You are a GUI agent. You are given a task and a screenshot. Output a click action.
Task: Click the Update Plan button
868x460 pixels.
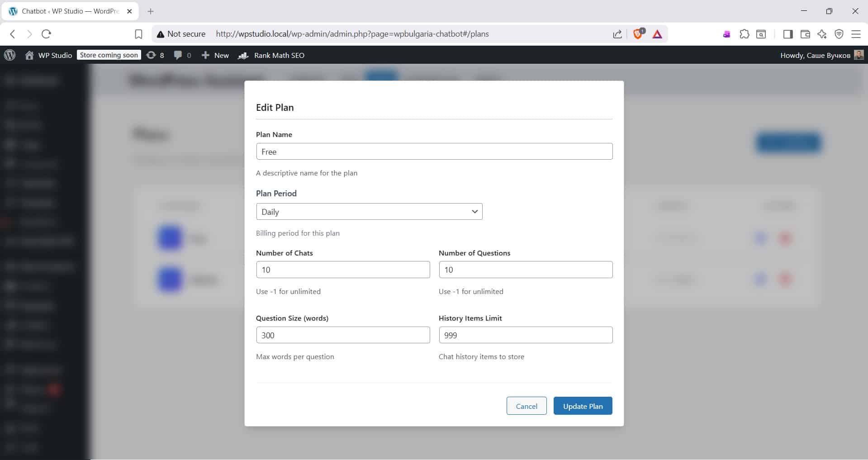tap(583, 406)
